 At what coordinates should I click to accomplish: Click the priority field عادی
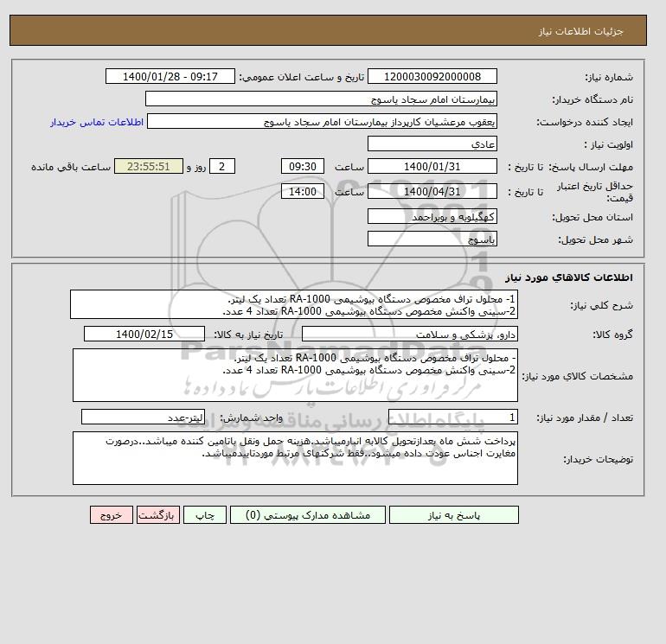[432, 143]
